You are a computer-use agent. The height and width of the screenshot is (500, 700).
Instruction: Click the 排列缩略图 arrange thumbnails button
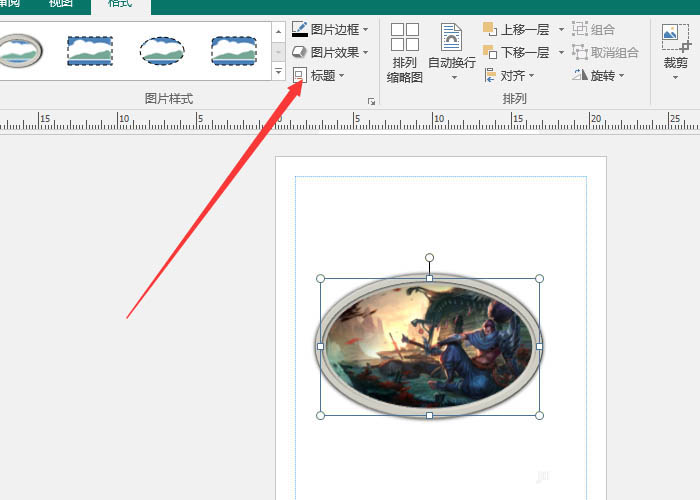point(404,53)
